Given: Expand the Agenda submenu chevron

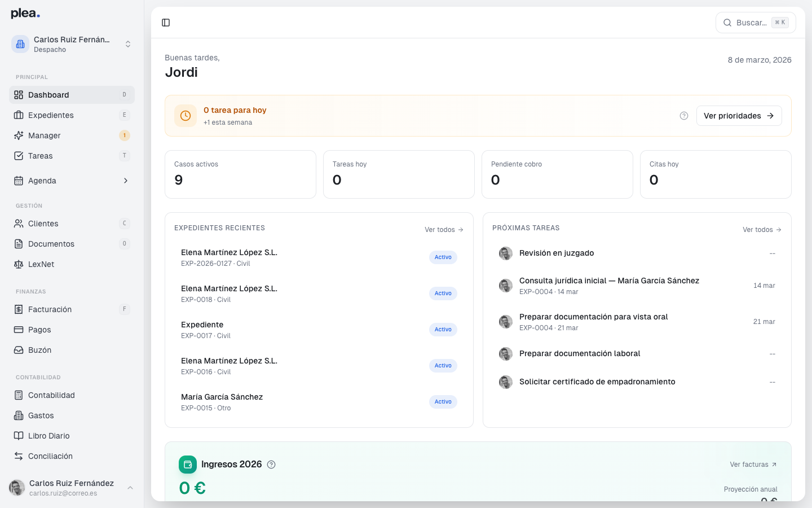Looking at the screenshot, I should [x=126, y=181].
